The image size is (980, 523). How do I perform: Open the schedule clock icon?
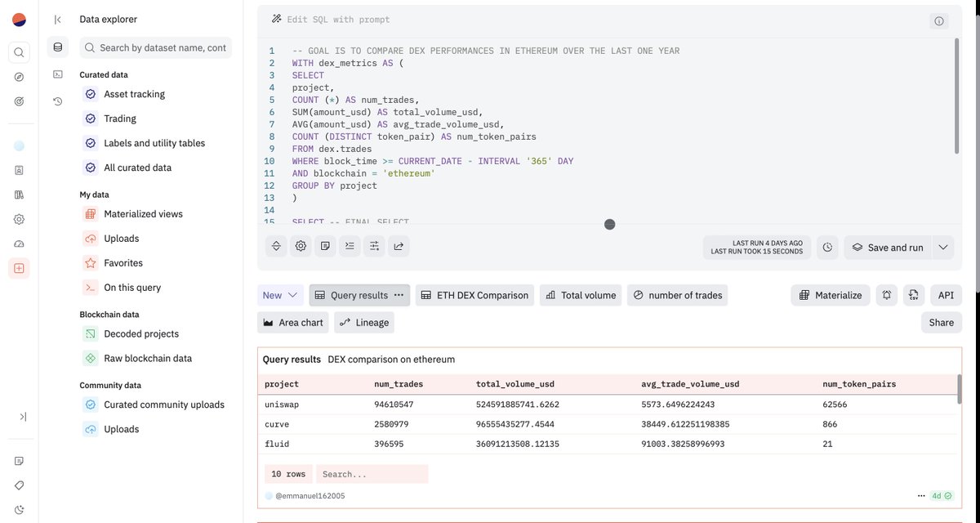827,248
